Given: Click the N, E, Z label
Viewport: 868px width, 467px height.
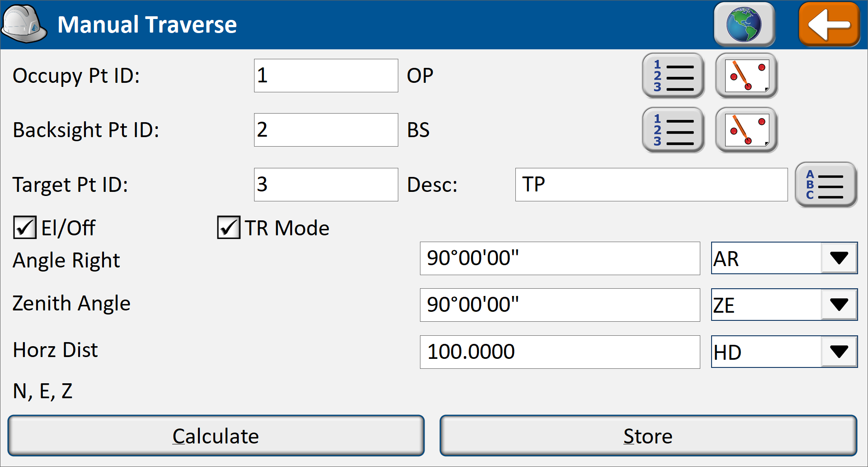Looking at the screenshot, I should [42, 391].
